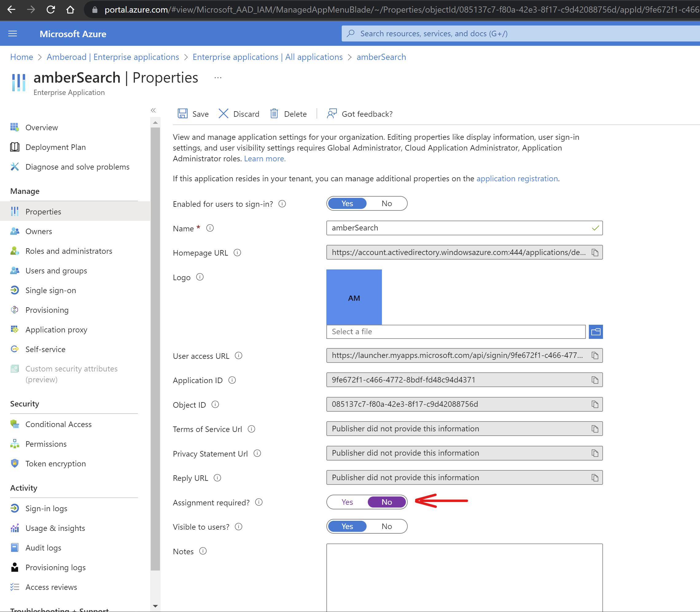The image size is (700, 612).
Task: Click the Delete trash icon
Action: click(x=274, y=114)
